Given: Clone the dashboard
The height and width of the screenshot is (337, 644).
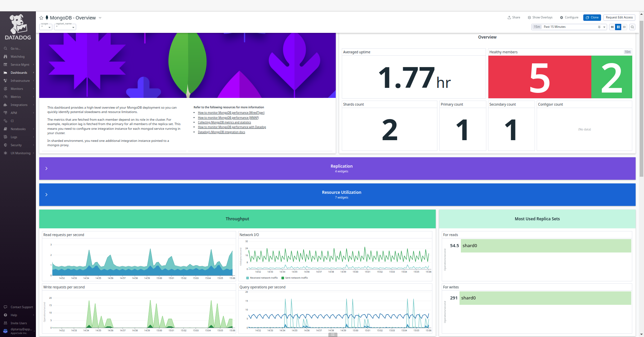Looking at the screenshot, I should pyautogui.click(x=592, y=17).
